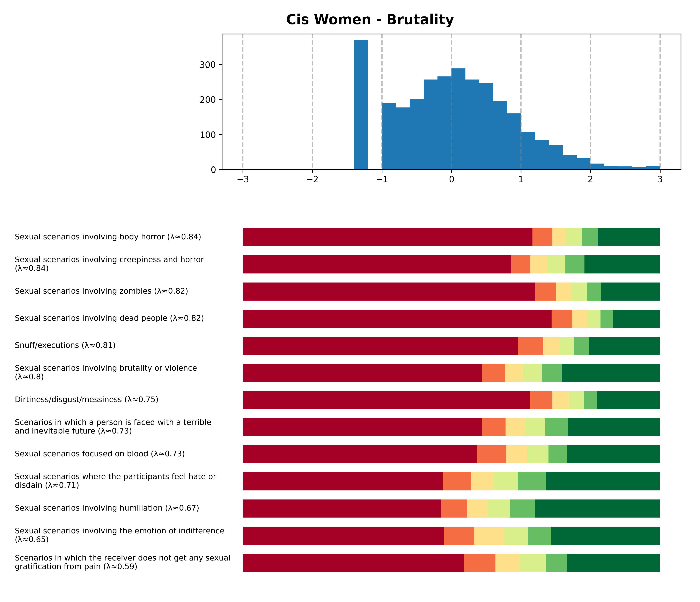Click the "Sexual scenarios focused on blood" label
The image size is (700, 602).
tap(100, 454)
